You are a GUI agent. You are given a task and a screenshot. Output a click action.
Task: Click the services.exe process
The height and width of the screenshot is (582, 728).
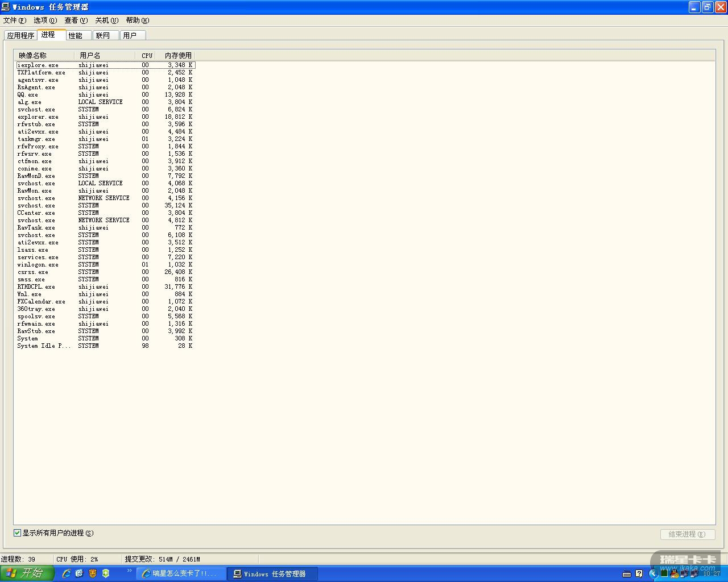point(106,257)
